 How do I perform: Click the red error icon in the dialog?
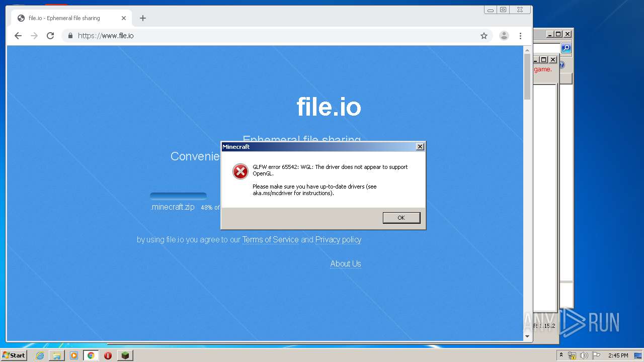[x=240, y=171]
